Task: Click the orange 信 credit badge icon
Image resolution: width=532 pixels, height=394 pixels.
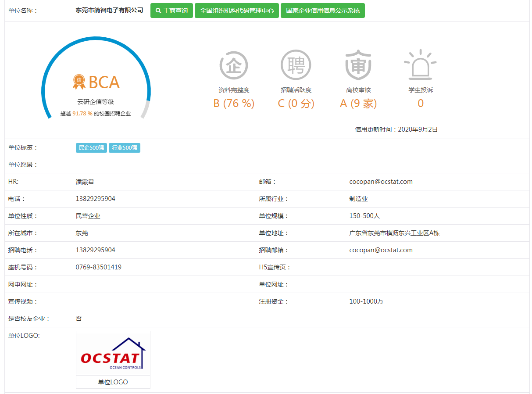Action: click(79, 81)
